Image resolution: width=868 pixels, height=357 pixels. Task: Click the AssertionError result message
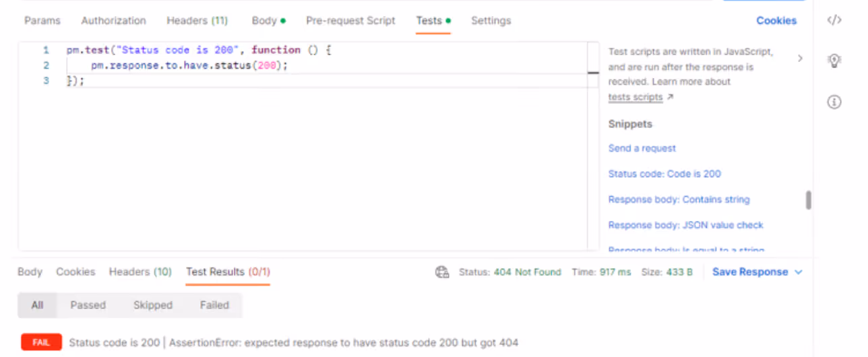[344, 343]
